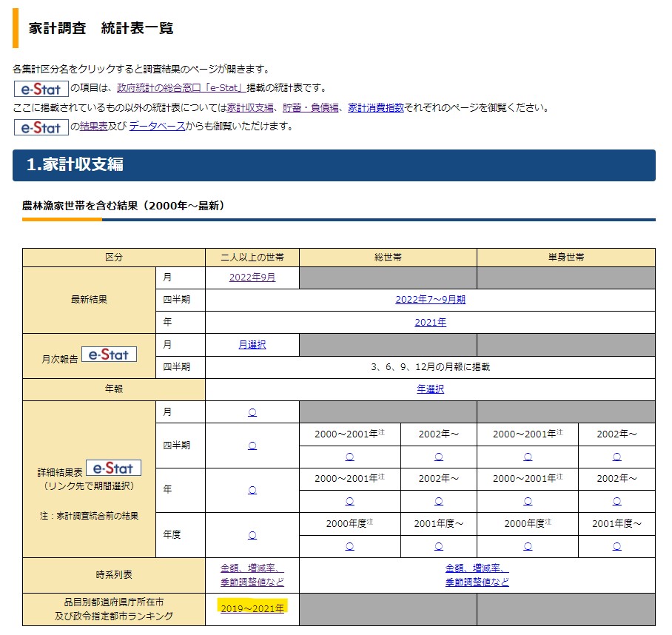The height and width of the screenshot is (635, 672).
Task: Open quarterly result 2022年7～9月期
Action: [x=430, y=300]
